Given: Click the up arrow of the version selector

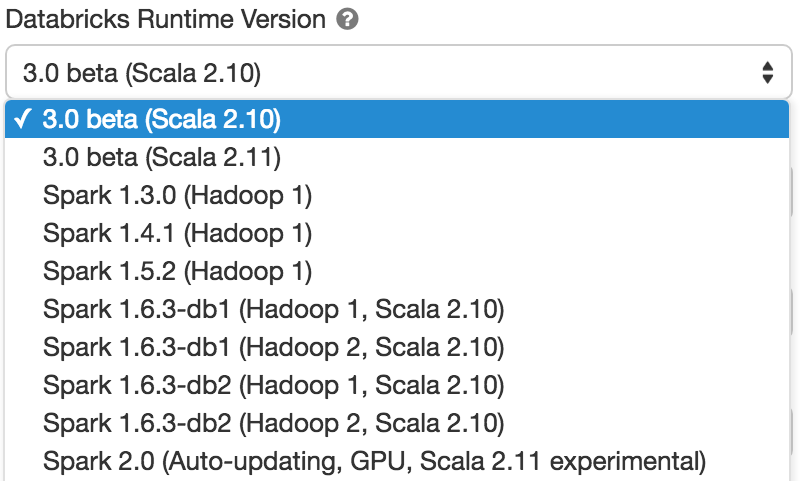Looking at the screenshot, I should [767, 65].
